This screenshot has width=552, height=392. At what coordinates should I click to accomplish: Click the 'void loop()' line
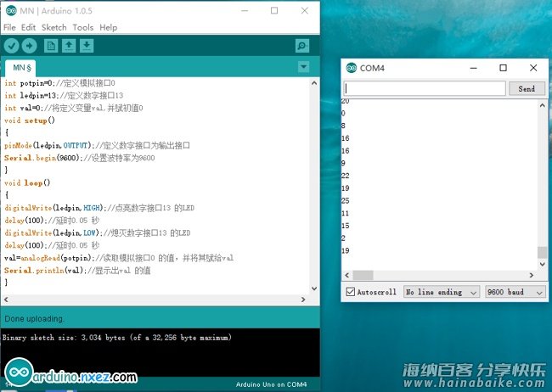(x=27, y=183)
